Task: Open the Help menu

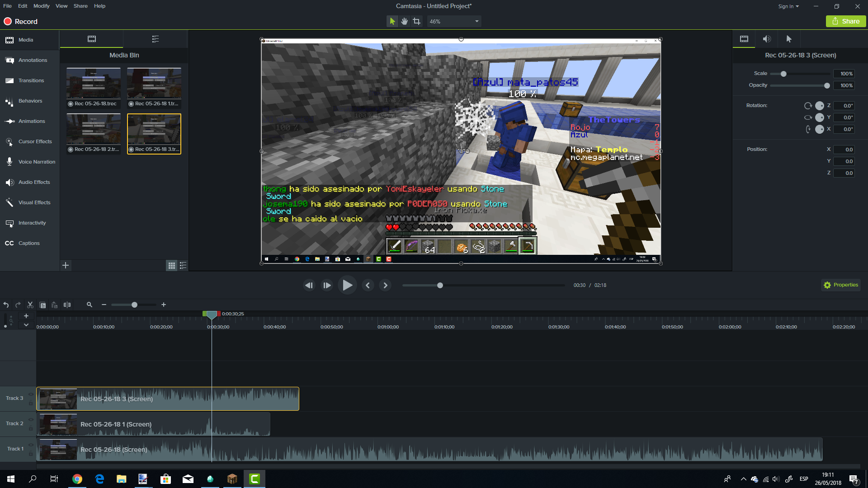Action: pos(99,6)
